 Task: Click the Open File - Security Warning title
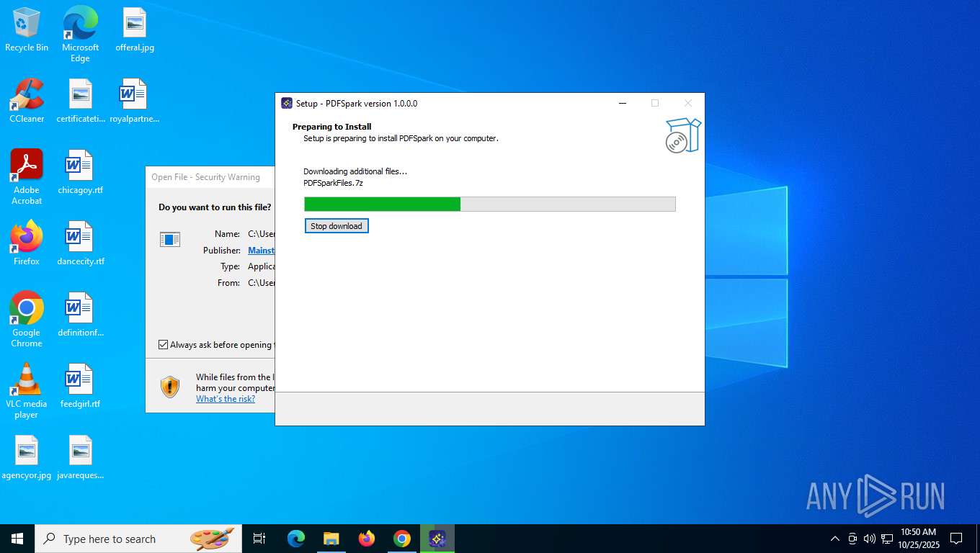pyautogui.click(x=205, y=177)
